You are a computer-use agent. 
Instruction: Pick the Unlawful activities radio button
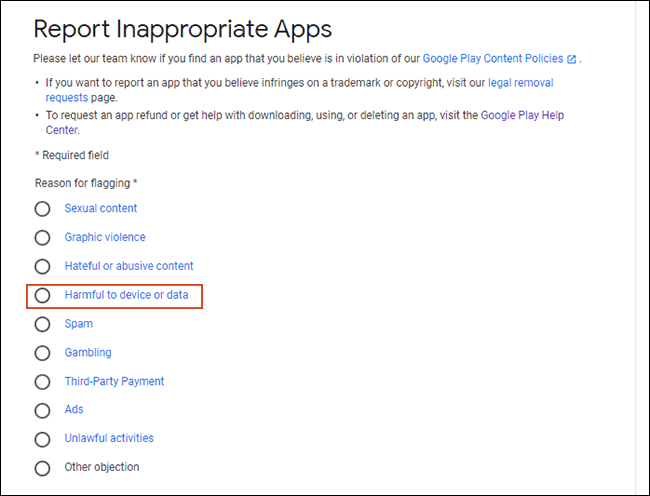(42, 439)
